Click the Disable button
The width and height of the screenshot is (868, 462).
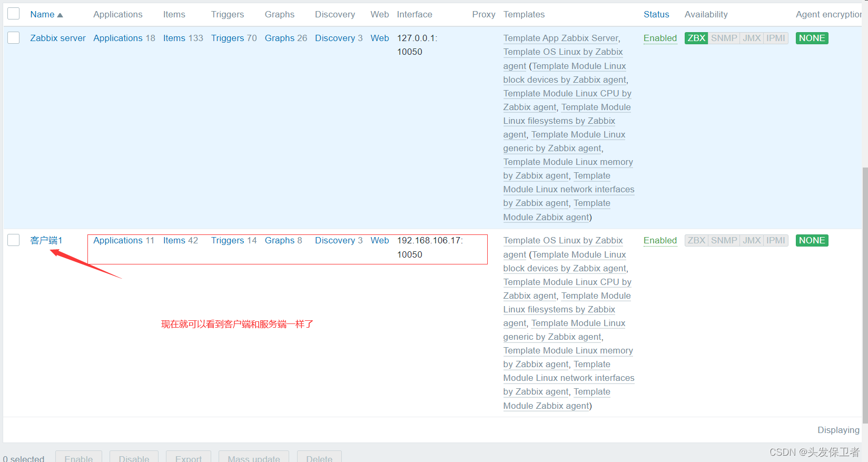point(134,457)
